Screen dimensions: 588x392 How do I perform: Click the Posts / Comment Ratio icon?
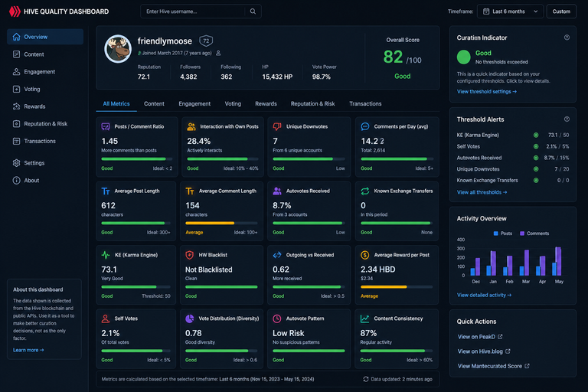[106, 127]
